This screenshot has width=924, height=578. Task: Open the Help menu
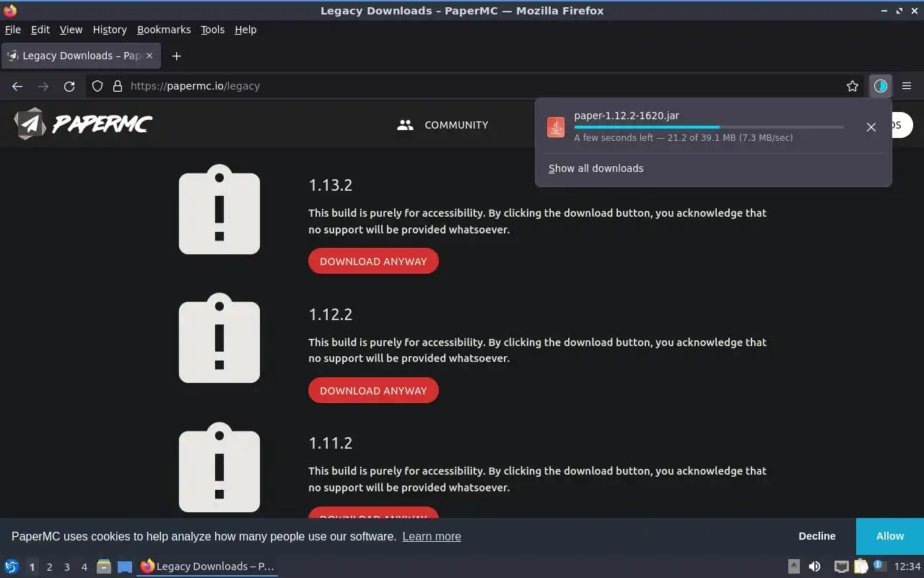tap(245, 30)
